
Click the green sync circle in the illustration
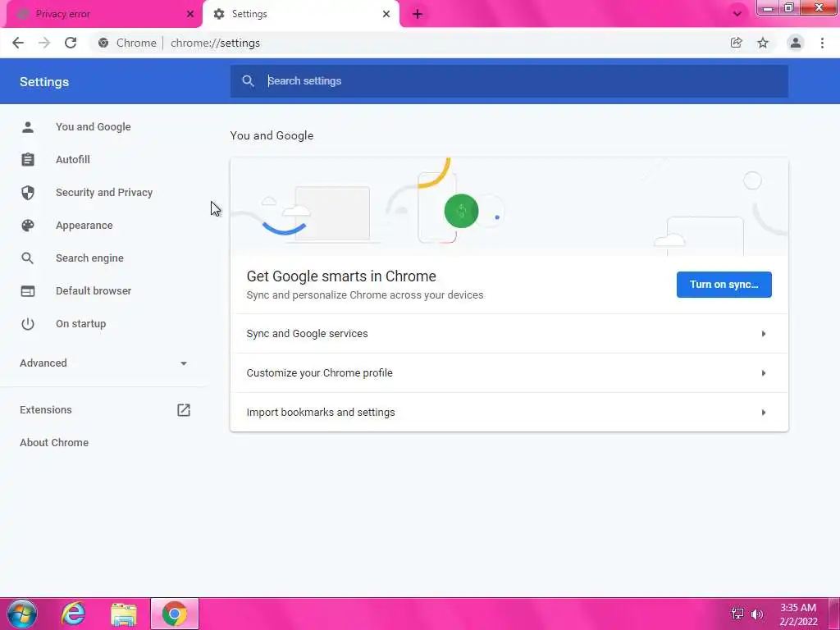click(461, 211)
